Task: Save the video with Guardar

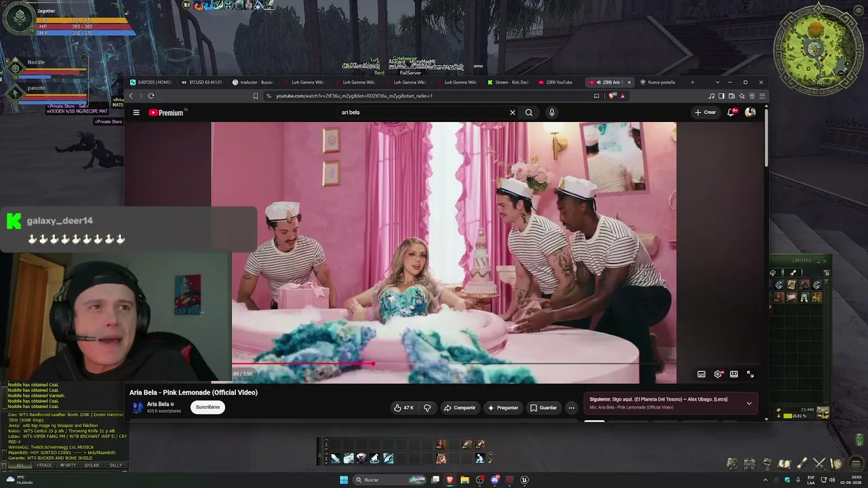Action: click(544, 407)
